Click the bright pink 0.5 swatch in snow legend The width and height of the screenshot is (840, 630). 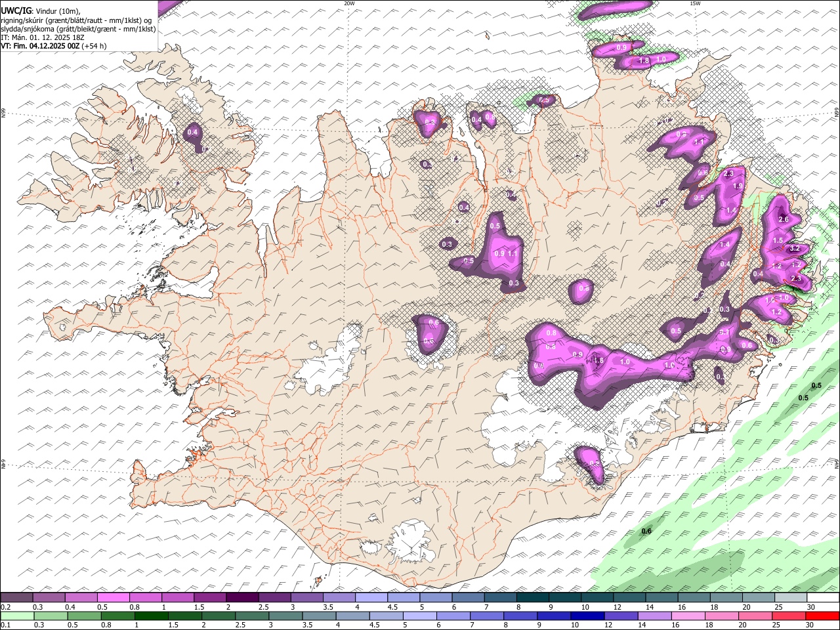[x=113, y=597]
